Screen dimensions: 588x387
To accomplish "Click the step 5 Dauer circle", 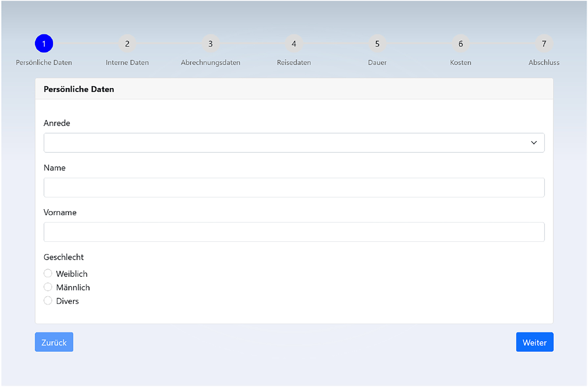I will [377, 43].
